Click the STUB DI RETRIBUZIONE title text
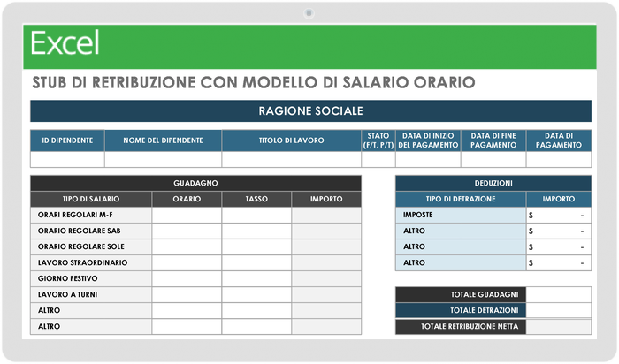Screen dimensions: 619x364 (254, 82)
